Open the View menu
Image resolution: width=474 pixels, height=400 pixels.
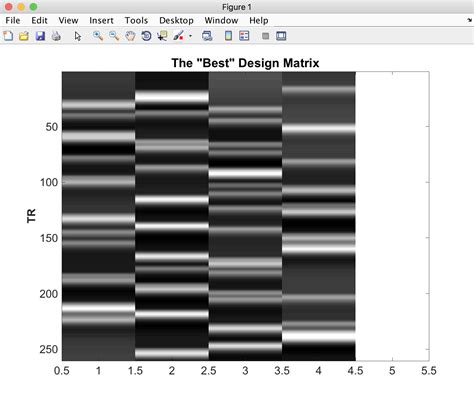[x=68, y=20]
